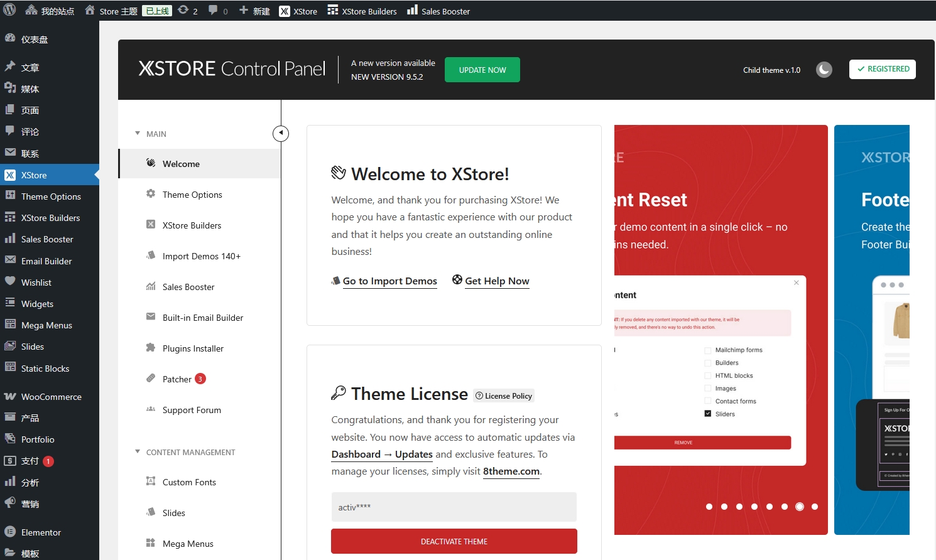Open 模板 templates in sidebar
Viewport: 936px width, 560px height.
tap(50, 553)
